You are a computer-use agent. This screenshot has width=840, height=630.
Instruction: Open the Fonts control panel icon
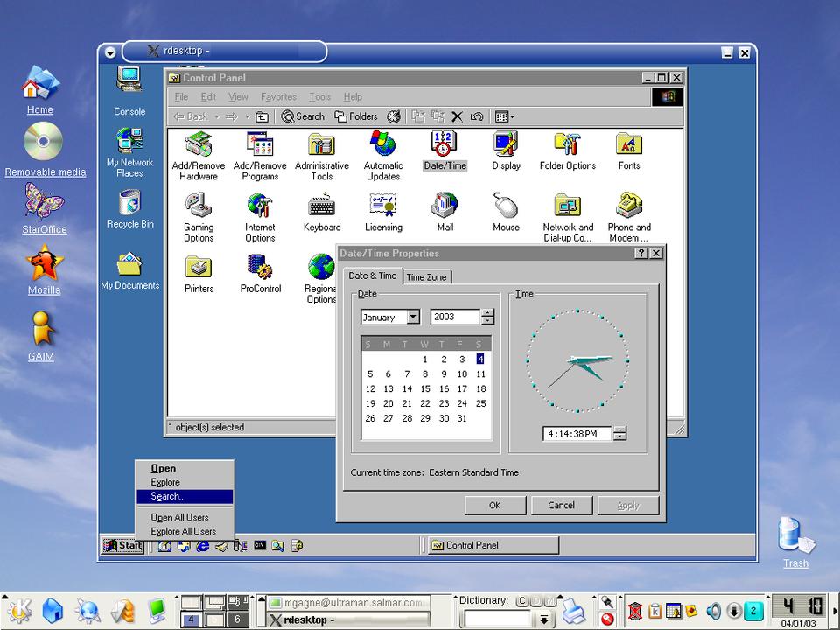click(628, 144)
